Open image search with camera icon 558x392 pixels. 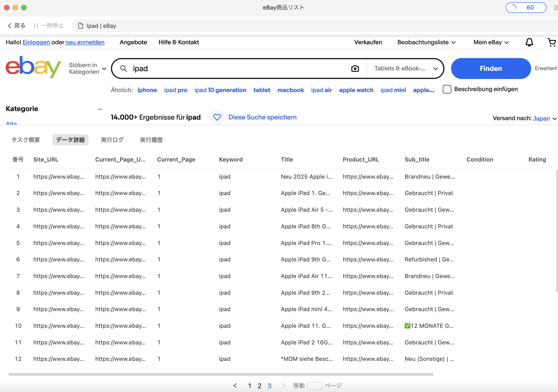355,69
